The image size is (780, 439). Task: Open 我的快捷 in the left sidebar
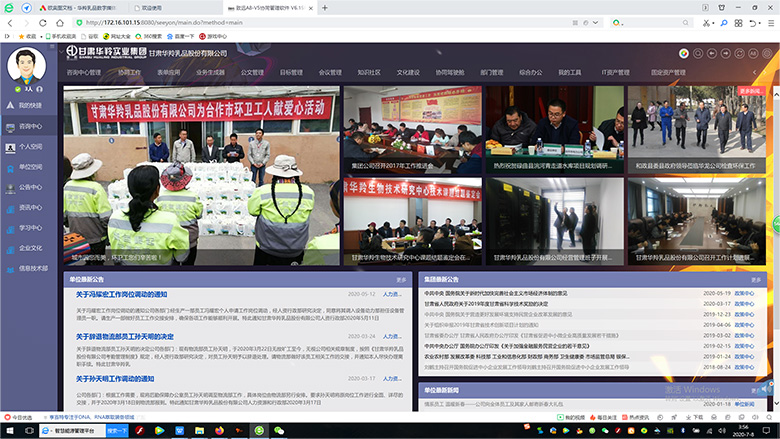(30, 104)
